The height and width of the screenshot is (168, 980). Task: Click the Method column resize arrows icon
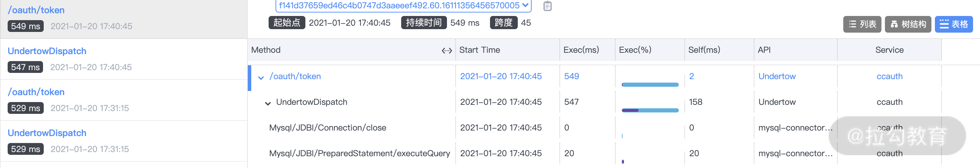[447, 50]
